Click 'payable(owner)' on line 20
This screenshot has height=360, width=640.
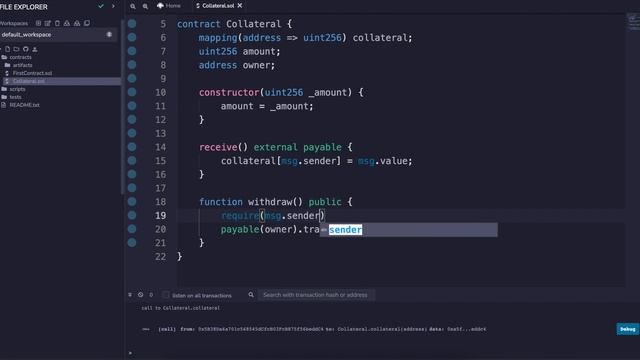259,230
